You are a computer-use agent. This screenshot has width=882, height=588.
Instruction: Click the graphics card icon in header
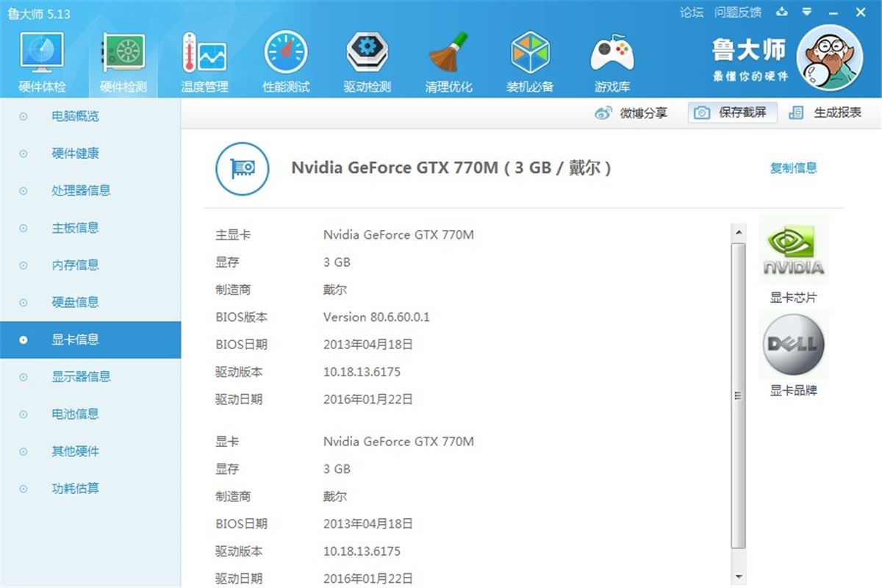tap(243, 168)
